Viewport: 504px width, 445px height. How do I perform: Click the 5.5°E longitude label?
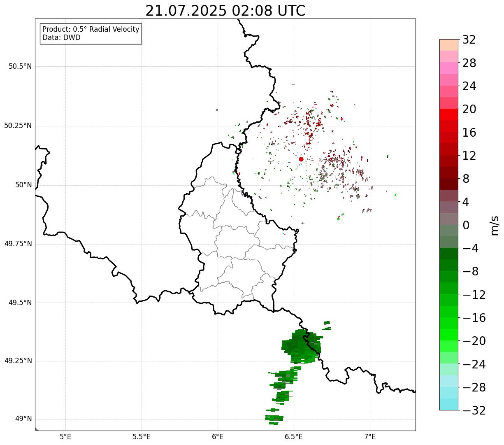pyautogui.click(x=142, y=437)
